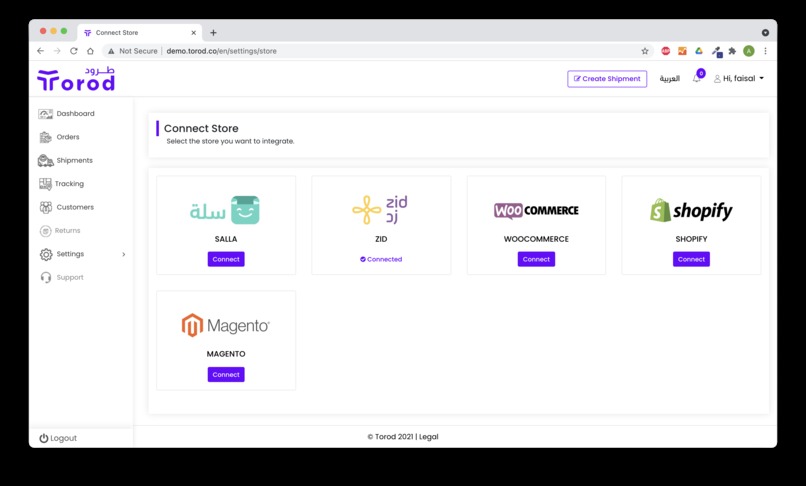Open the Hi, faisal user dropdown

(739, 78)
